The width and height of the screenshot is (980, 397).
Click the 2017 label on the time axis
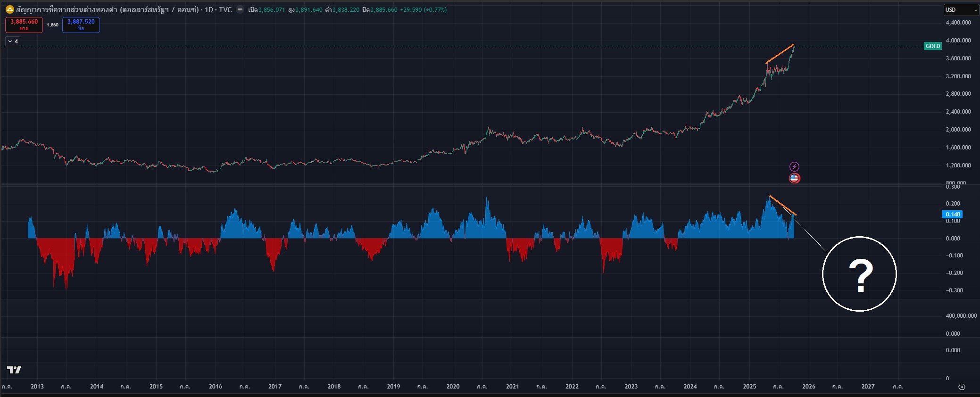pyautogui.click(x=275, y=387)
